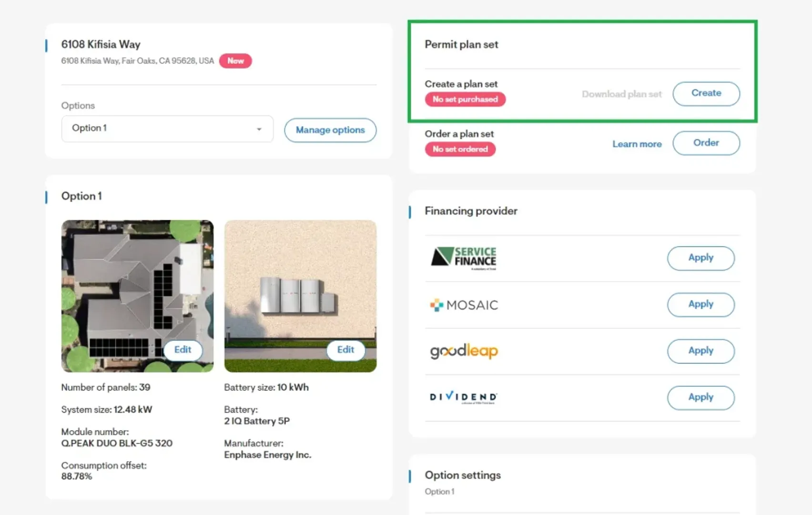Viewport: 812px width, 515px height.
Task: Apply with GoodLeap financing
Action: tap(700, 351)
